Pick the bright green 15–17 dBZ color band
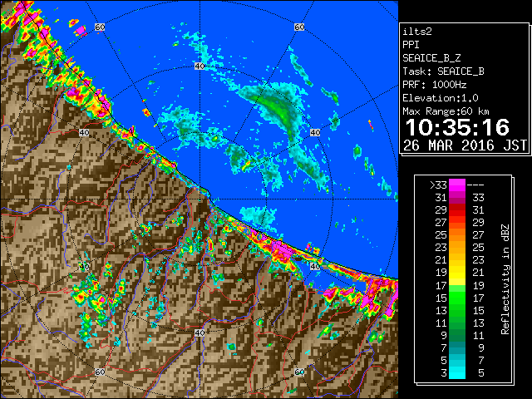This screenshot has height=399, width=532. click(457, 298)
